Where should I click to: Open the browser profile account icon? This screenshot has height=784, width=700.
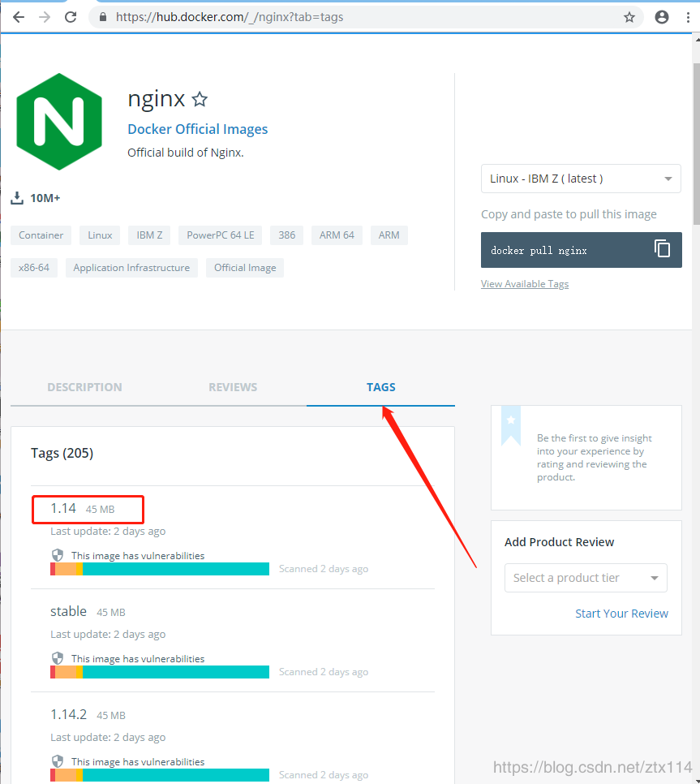[662, 17]
